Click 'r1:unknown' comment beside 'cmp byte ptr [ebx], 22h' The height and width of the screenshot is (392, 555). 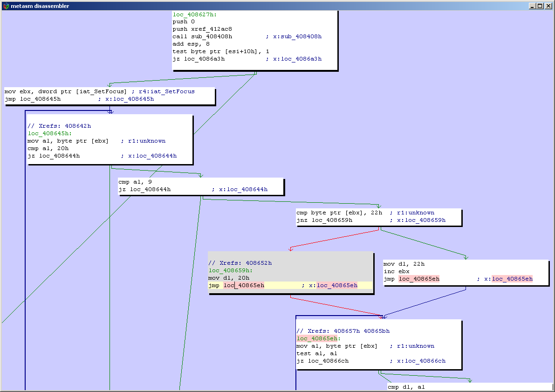[416, 213]
